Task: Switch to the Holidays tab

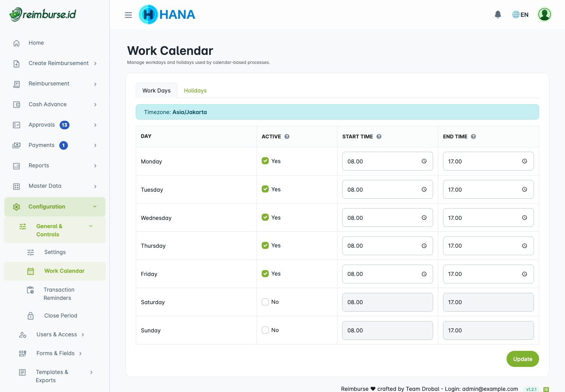Action: tap(195, 91)
